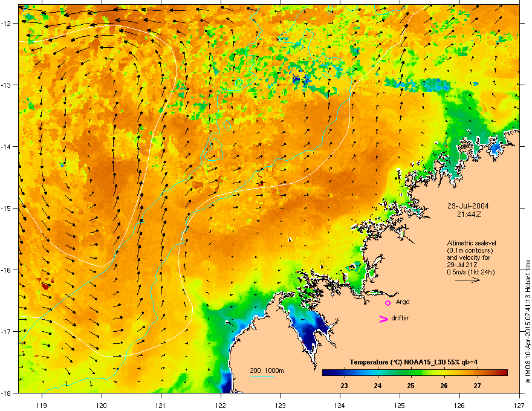Click the 0.5m/s velocity scale arrow
The height and width of the screenshot is (411, 532).
click(467, 280)
